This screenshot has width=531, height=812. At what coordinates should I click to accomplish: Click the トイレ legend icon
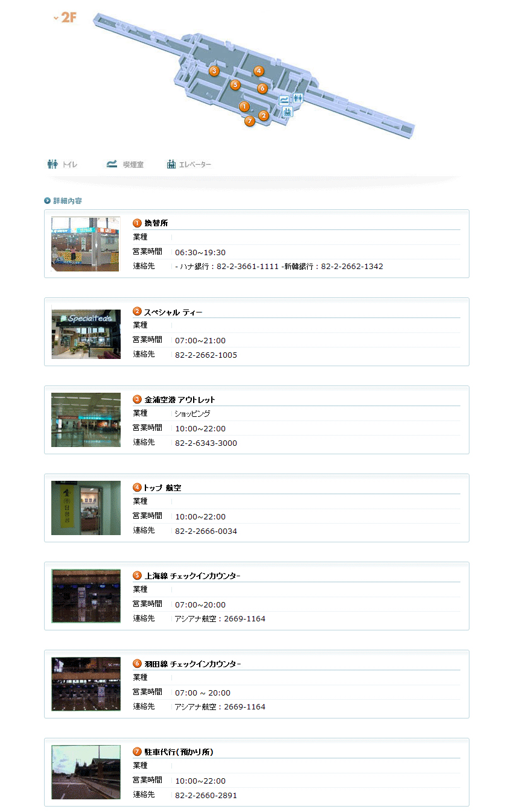pyautogui.click(x=53, y=164)
